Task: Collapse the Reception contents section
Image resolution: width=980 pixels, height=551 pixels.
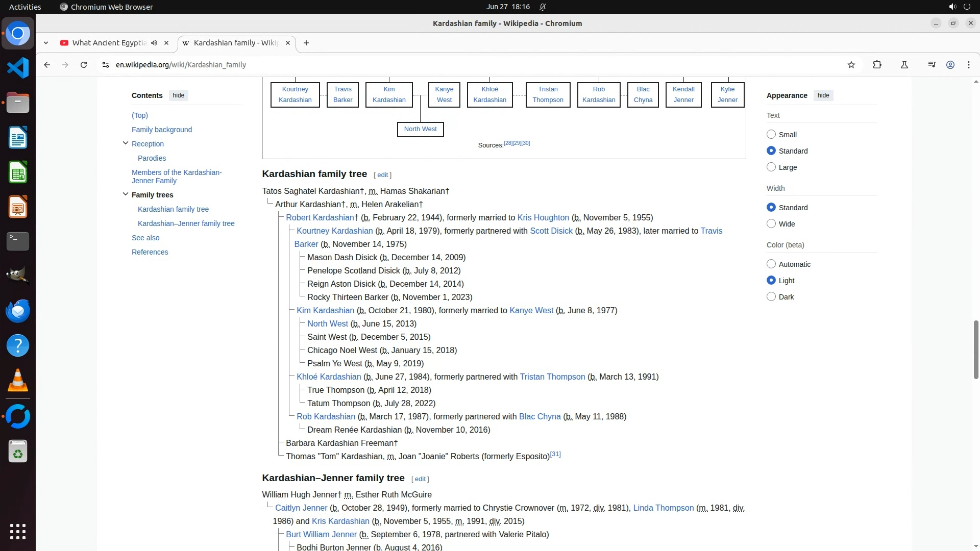Action: click(126, 143)
